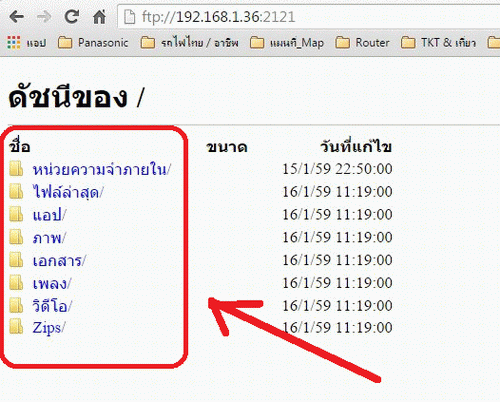Click the page icon in the address bar

pos(129,17)
